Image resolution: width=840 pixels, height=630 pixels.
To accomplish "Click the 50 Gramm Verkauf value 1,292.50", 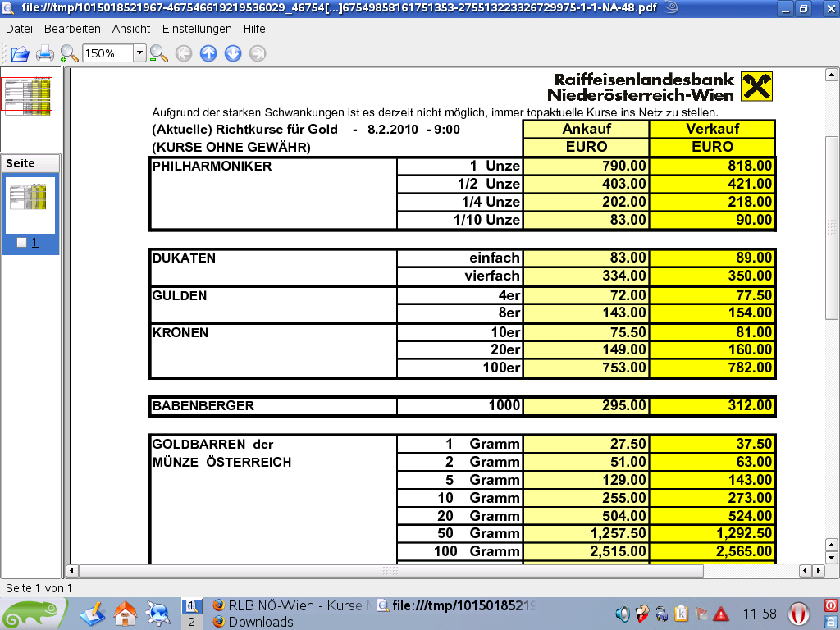I will click(744, 533).
